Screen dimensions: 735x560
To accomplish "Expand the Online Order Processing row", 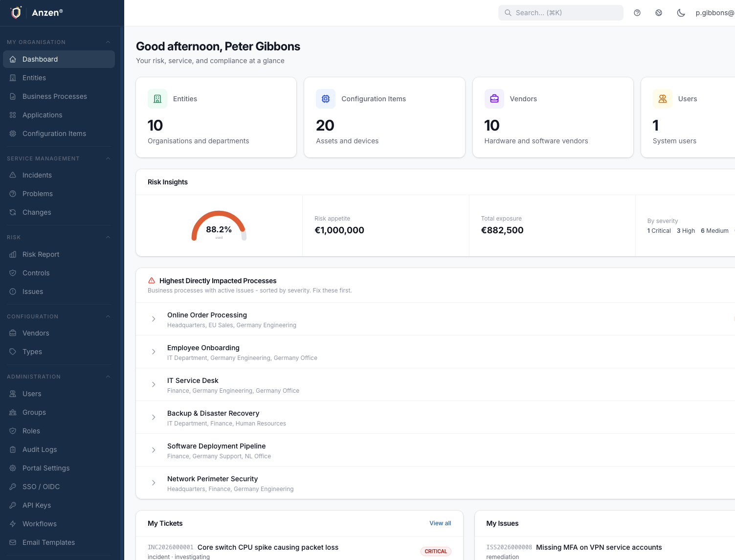I will point(154,319).
